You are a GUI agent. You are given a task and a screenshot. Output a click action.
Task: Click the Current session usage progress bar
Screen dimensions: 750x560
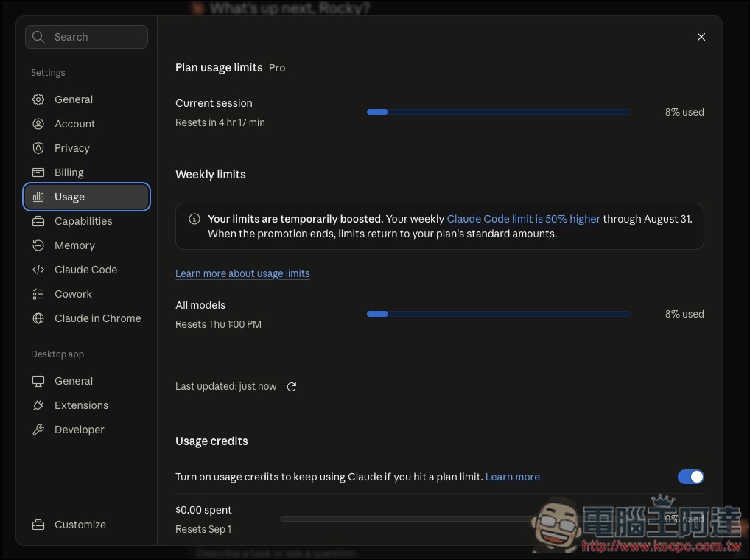pos(499,112)
